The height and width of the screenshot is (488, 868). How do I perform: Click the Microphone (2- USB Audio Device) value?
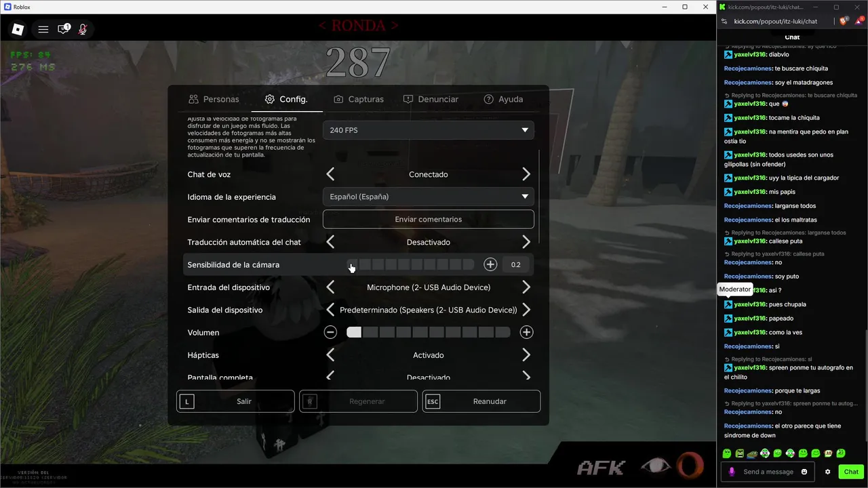[429, 287]
